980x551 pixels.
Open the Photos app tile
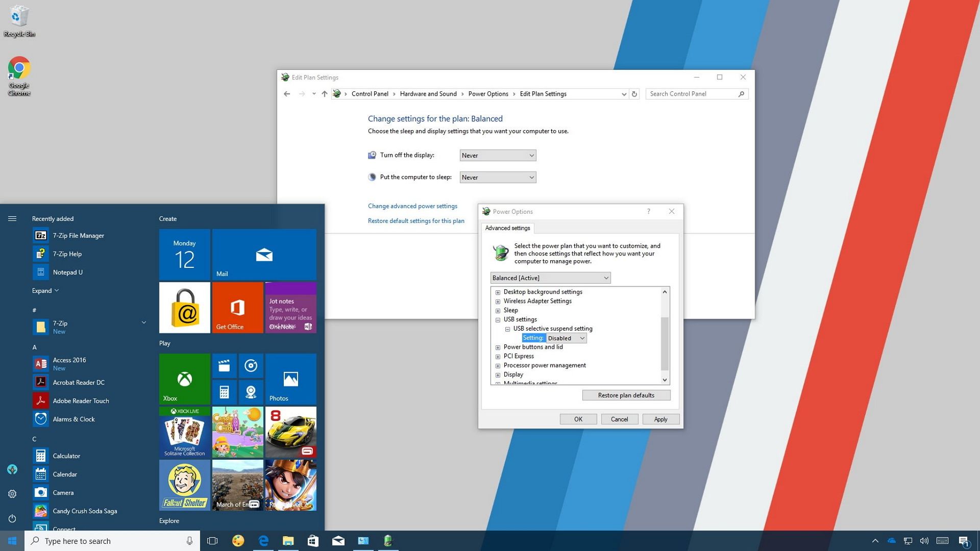290,379
